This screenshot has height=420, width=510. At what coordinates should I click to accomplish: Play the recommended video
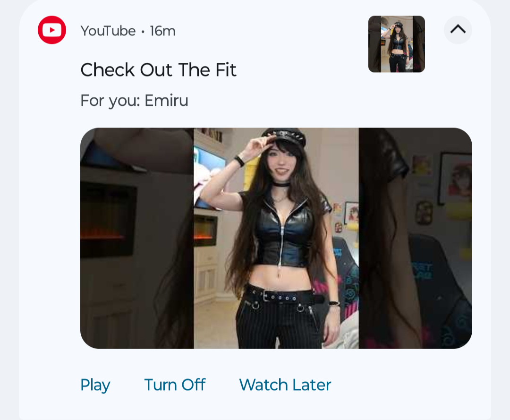point(95,385)
